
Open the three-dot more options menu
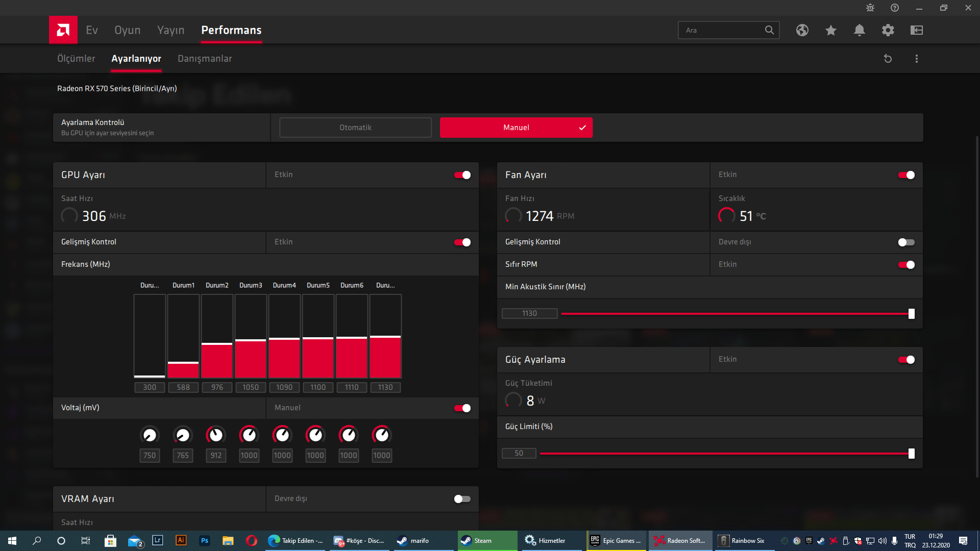pos(916,59)
